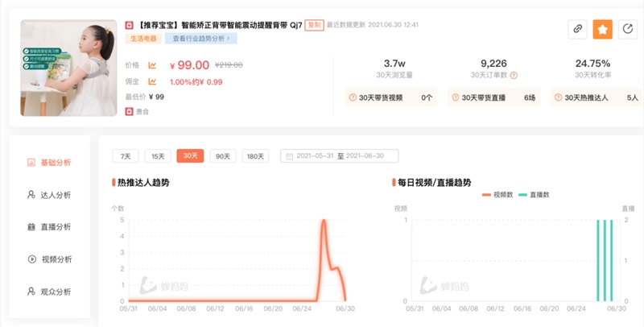Go to the 视频分析 sidebar tab
Screen dimensions: 644x327
coord(50,259)
